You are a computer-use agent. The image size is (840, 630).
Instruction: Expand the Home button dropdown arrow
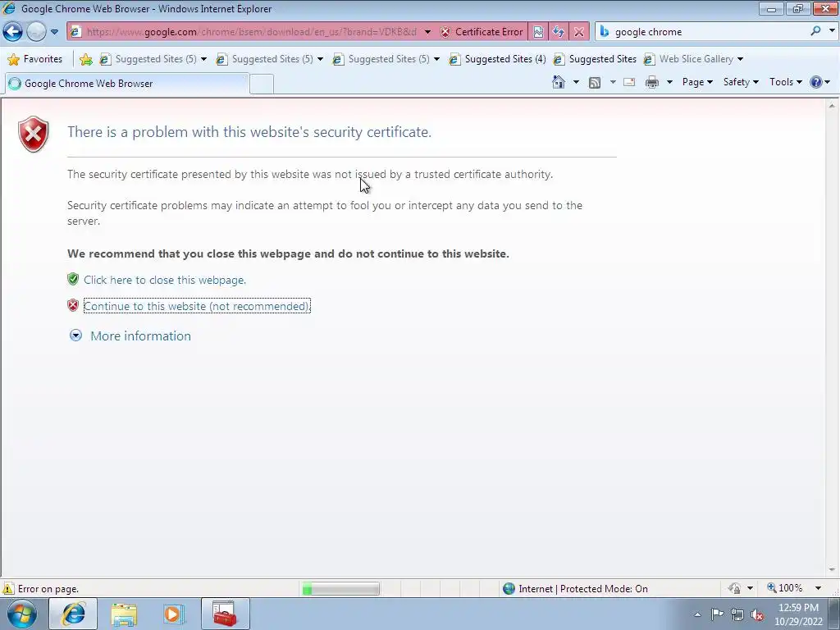576,82
